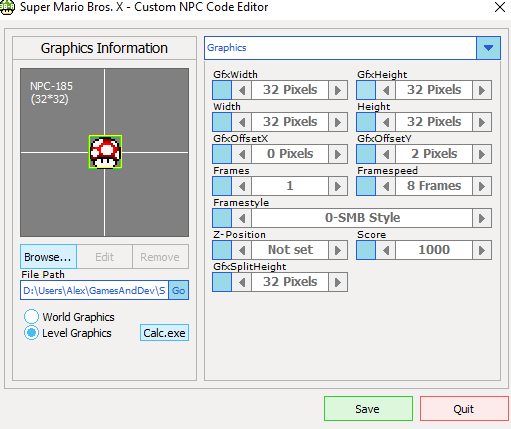Increase GfxOffsetY with right arrow
511x429 pixels.
(482, 154)
